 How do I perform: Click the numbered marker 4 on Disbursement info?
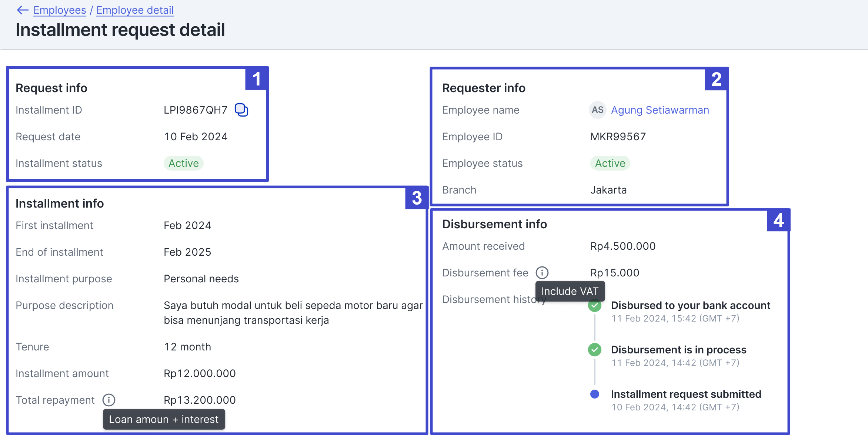pos(778,221)
